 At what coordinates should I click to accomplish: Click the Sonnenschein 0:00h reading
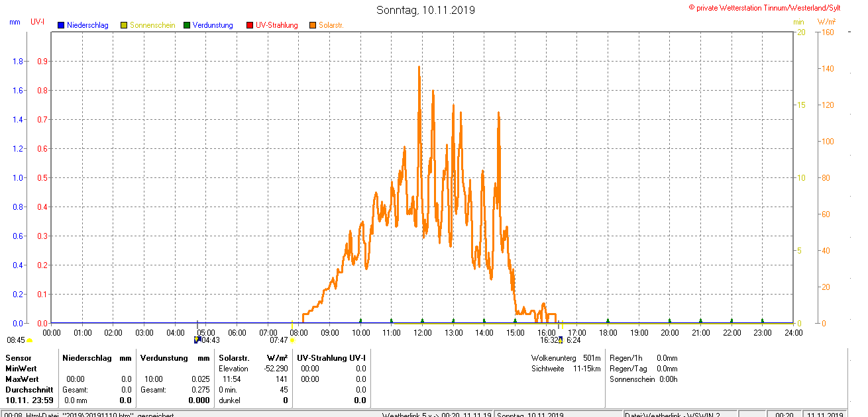(x=643, y=379)
